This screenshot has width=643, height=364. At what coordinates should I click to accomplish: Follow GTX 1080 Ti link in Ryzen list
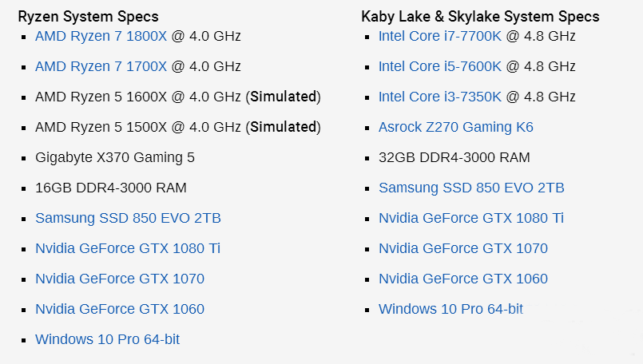pyautogui.click(x=128, y=248)
